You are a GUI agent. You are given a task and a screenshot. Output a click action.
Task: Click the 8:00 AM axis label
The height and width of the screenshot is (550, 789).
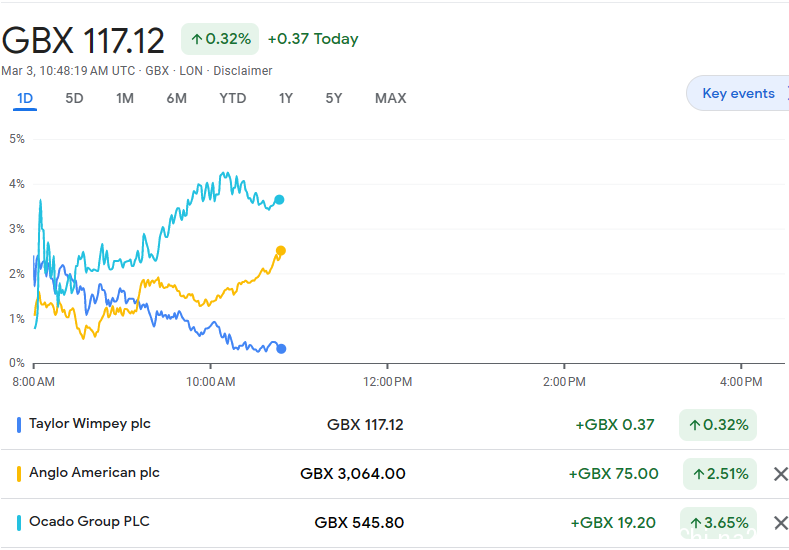tap(33, 382)
